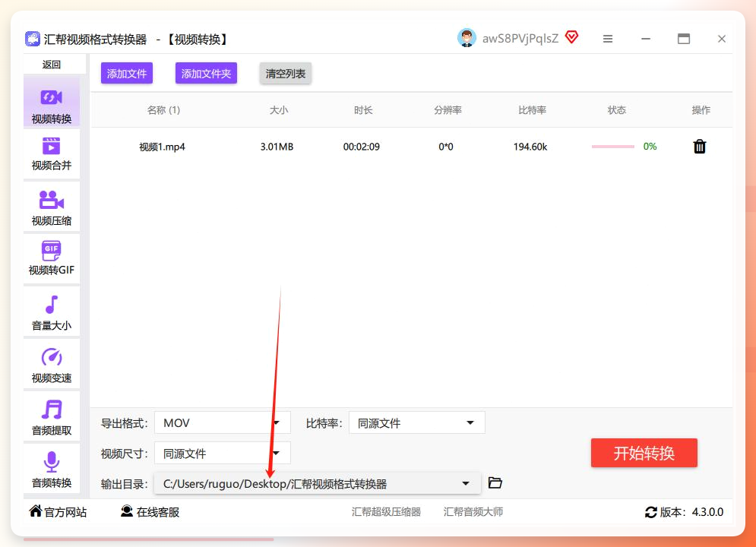Image resolution: width=756 pixels, height=547 pixels.
Task: Click the 版本: 4.3.0.0 text
Action: pos(691,512)
